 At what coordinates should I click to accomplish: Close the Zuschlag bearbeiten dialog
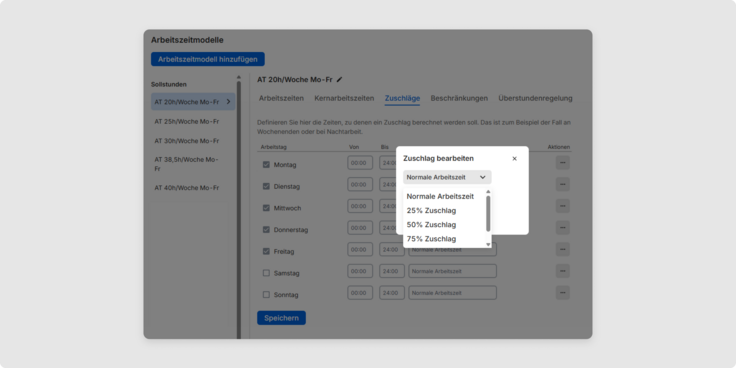514,159
